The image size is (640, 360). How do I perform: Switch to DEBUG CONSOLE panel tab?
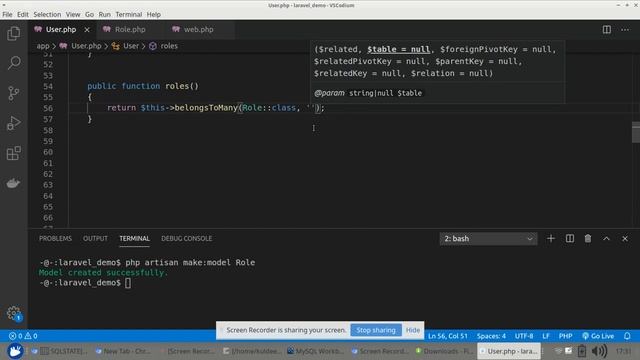click(186, 238)
